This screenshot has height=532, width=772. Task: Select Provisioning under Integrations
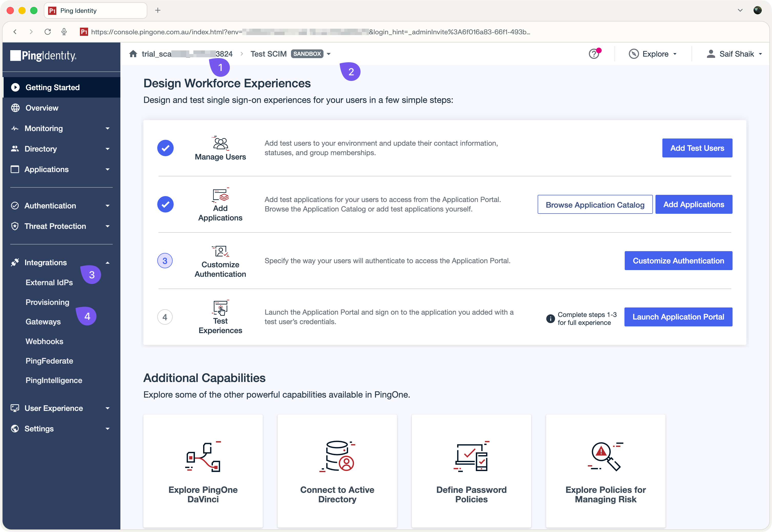pyautogui.click(x=47, y=302)
